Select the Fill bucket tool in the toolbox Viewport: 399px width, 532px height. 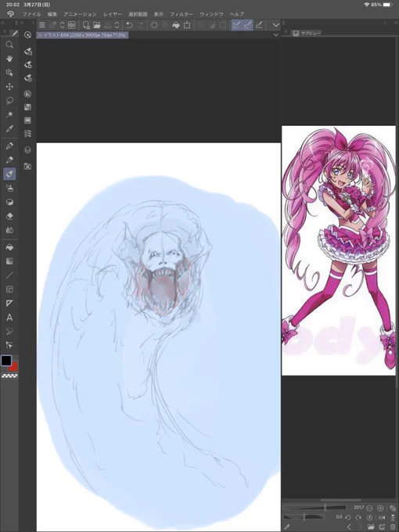pos(9,247)
